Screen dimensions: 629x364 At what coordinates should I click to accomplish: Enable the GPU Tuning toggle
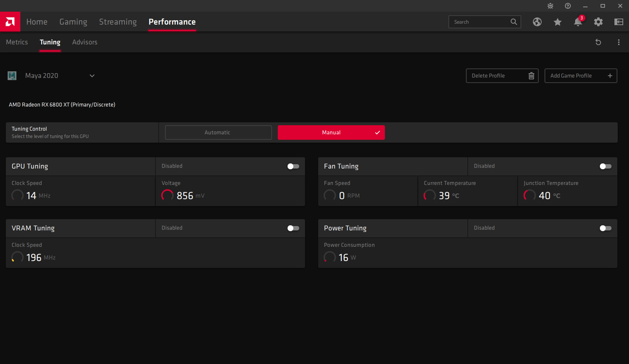[293, 166]
